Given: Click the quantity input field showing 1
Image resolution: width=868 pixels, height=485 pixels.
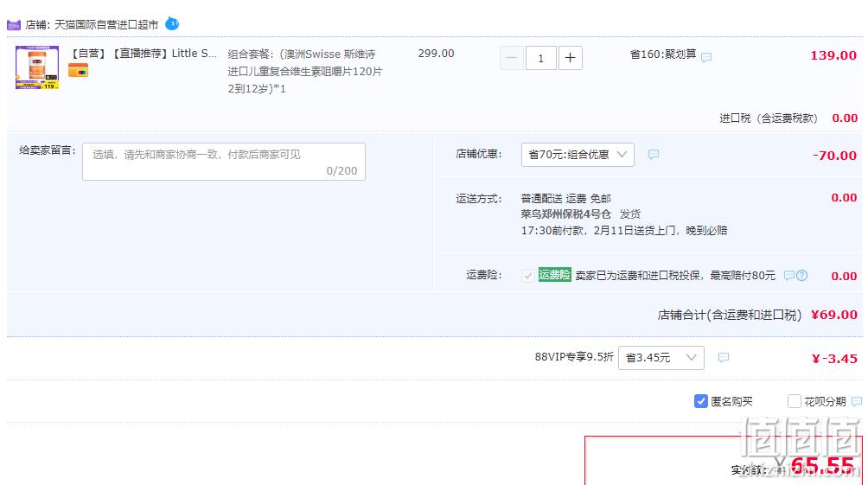Looking at the screenshot, I should coord(541,58).
